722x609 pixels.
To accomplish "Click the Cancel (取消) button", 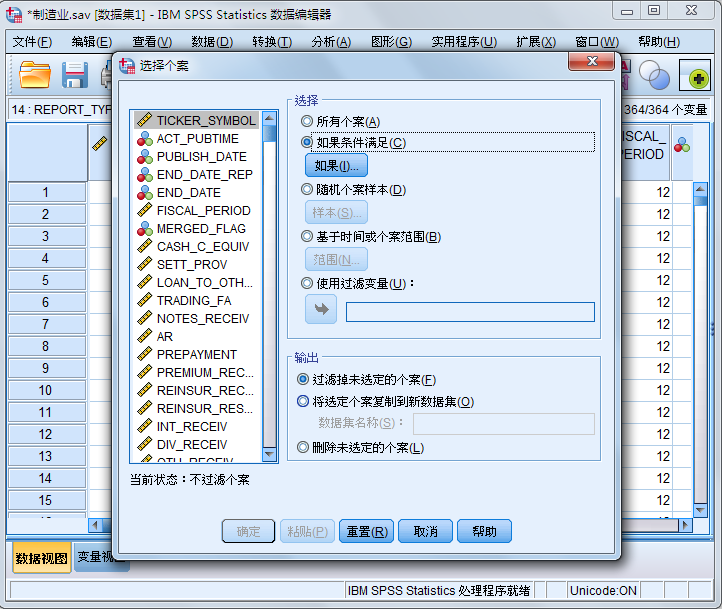I will click(425, 532).
